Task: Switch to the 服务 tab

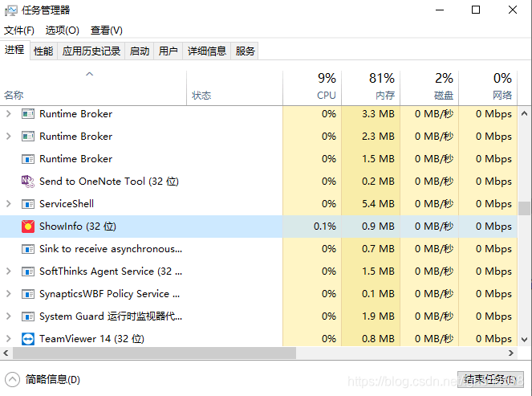Action: tap(245, 51)
